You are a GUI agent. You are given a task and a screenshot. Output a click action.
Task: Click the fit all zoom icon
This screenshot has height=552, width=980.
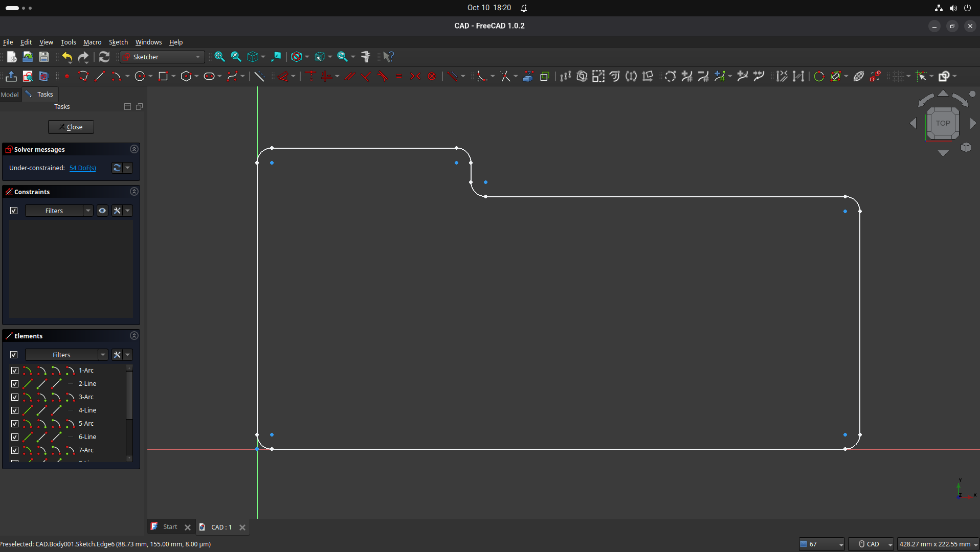pos(219,57)
